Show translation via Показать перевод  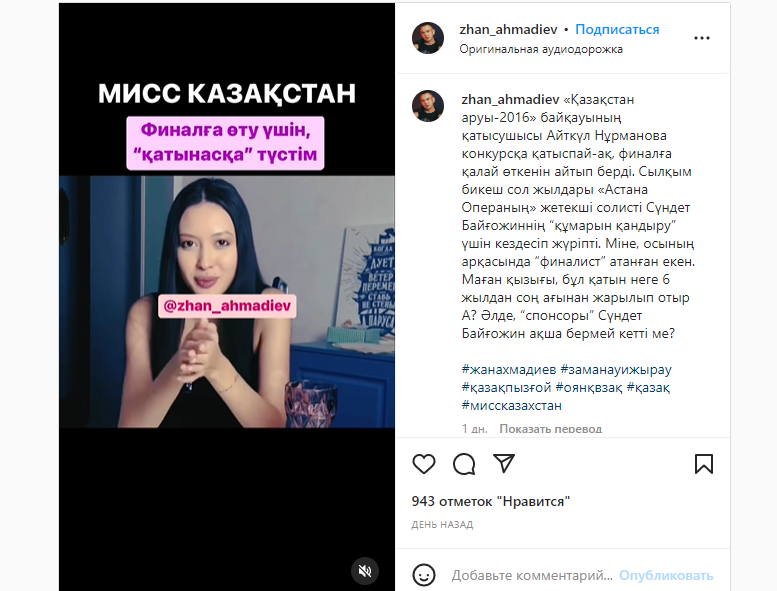click(551, 429)
